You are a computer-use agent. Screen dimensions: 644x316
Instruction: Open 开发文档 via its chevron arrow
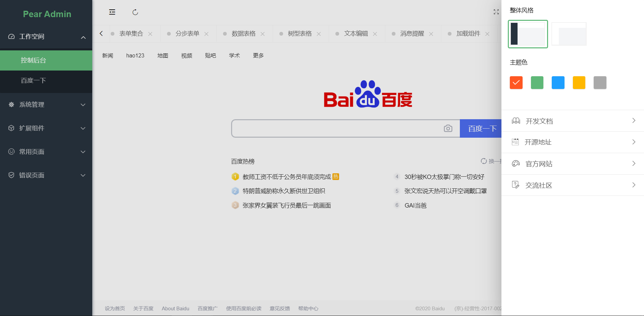pos(634,121)
